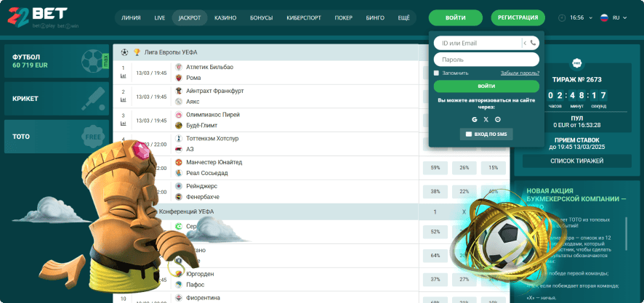Open the ПОКЕР menu item

[x=344, y=18]
